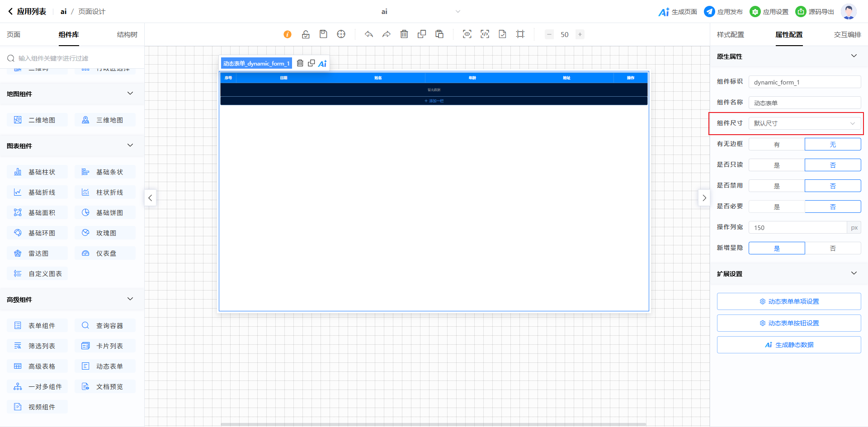Click the undo arrow in the toolbar
This screenshot has width=868, height=427.
pos(369,34)
